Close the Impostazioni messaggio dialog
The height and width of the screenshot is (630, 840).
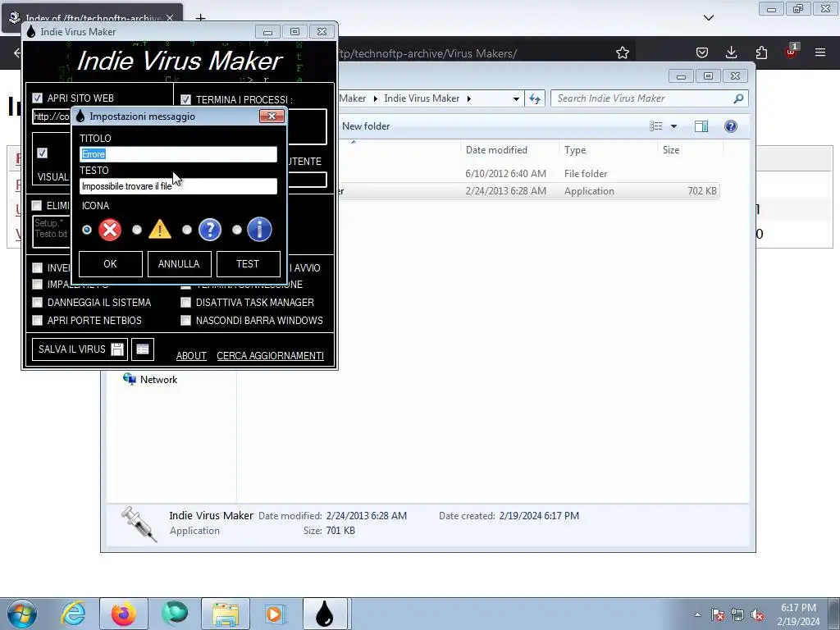(272, 116)
